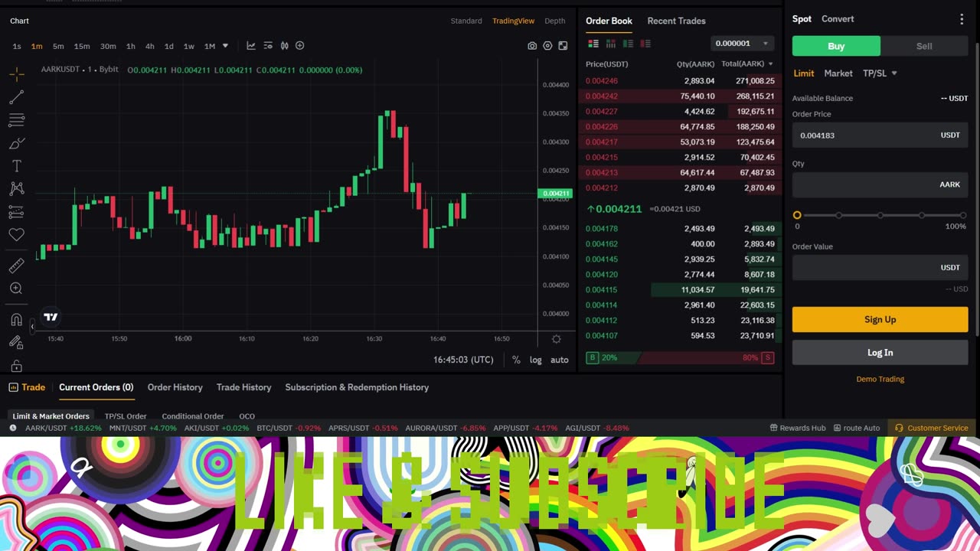This screenshot has height=551, width=980.
Task: Select the trend line drawing tool
Action: [x=16, y=97]
